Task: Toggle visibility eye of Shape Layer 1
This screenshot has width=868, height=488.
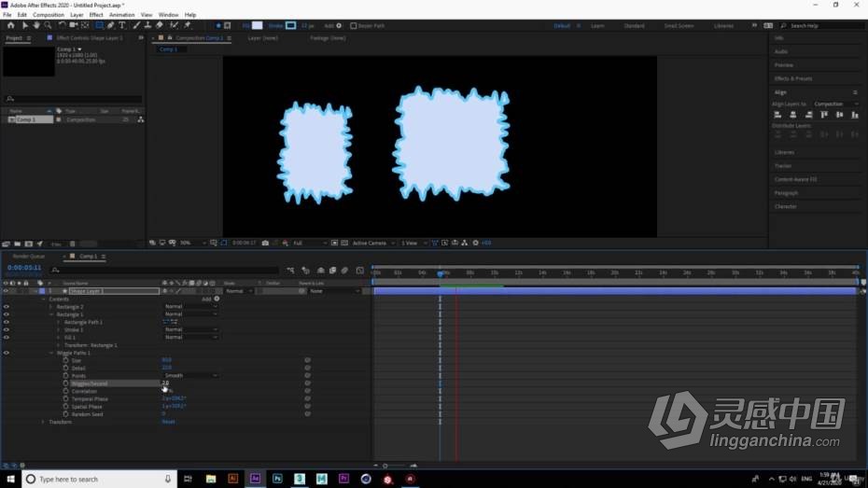Action: (7, 291)
